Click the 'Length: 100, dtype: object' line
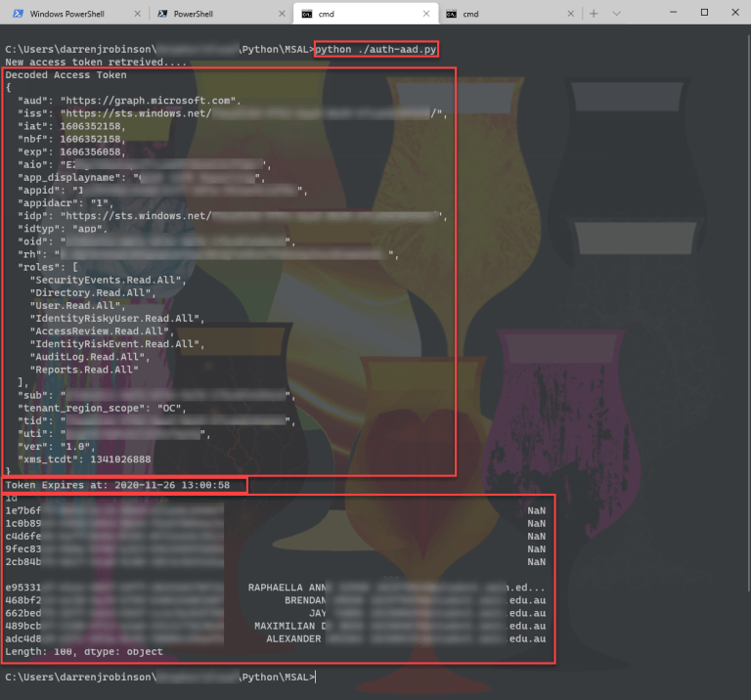The image size is (751, 700). point(84,652)
